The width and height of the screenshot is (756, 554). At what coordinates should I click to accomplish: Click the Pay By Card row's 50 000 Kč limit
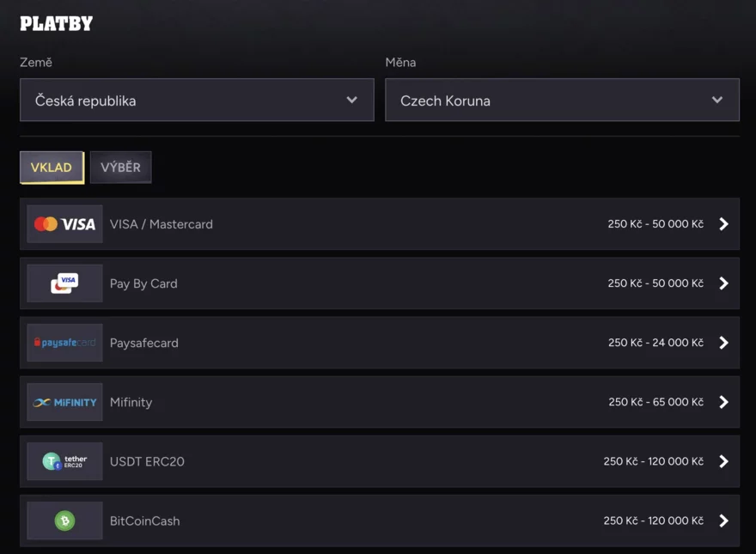[655, 283]
